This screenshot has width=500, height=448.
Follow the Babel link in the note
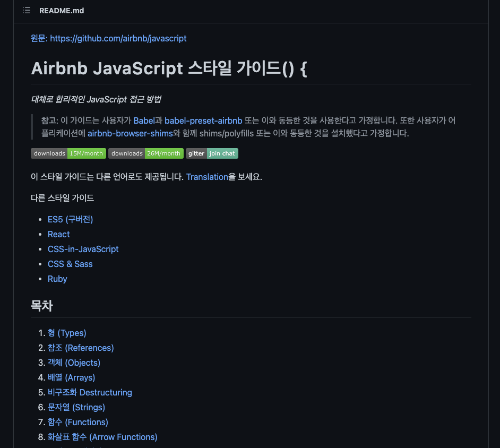pos(144,120)
